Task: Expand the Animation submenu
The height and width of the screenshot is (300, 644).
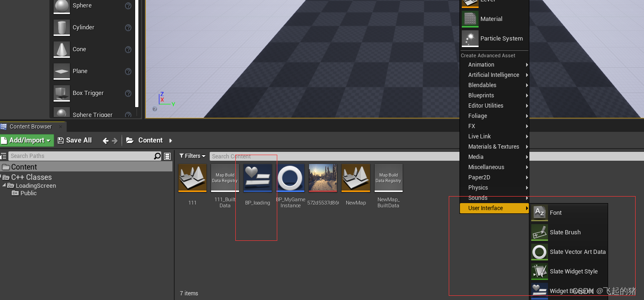Action: pos(494,65)
